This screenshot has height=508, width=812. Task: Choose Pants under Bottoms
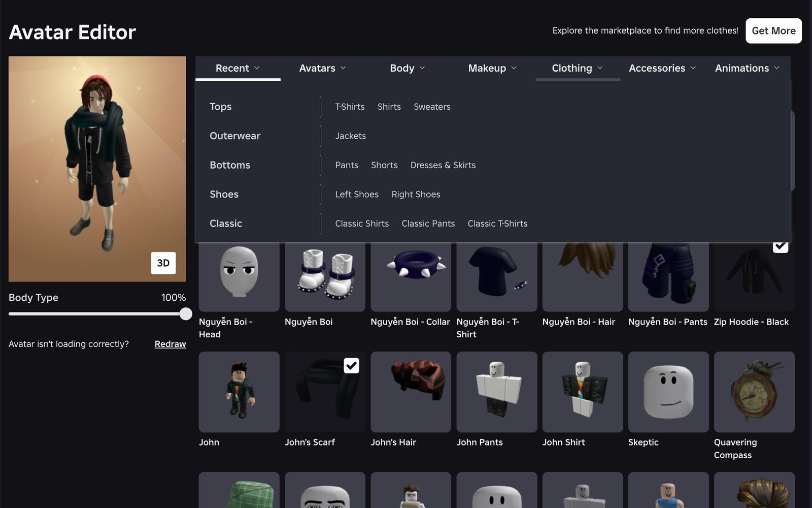coord(347,165)
